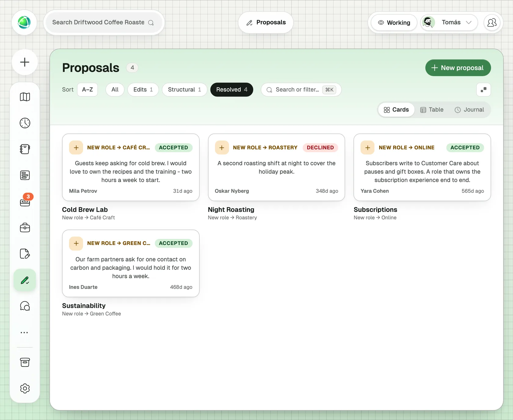513x420 pixels.
Task: Open the Tomás user dropdown
Action: [x=449, y=22]
